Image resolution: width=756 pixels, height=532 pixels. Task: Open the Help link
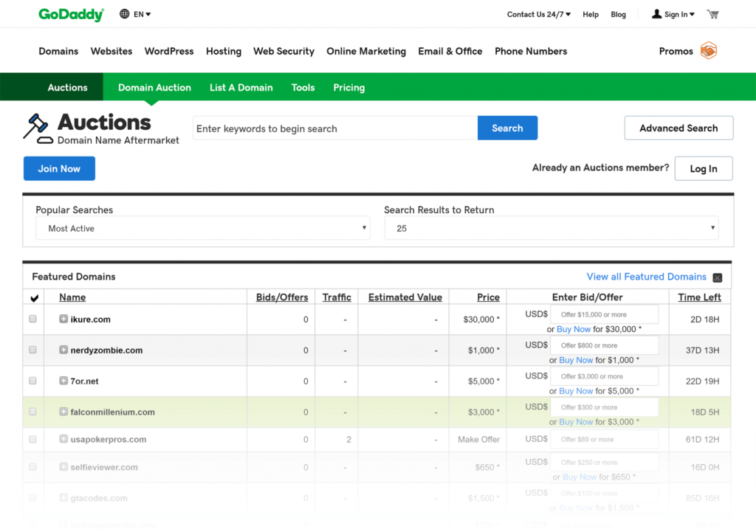(590, 15)
